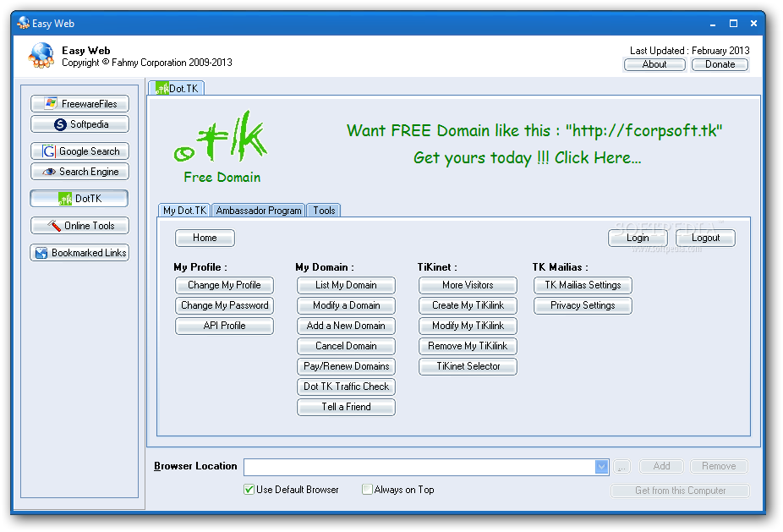Click Add a New Domain
This screenshot has width=783, height=532.
346,326
